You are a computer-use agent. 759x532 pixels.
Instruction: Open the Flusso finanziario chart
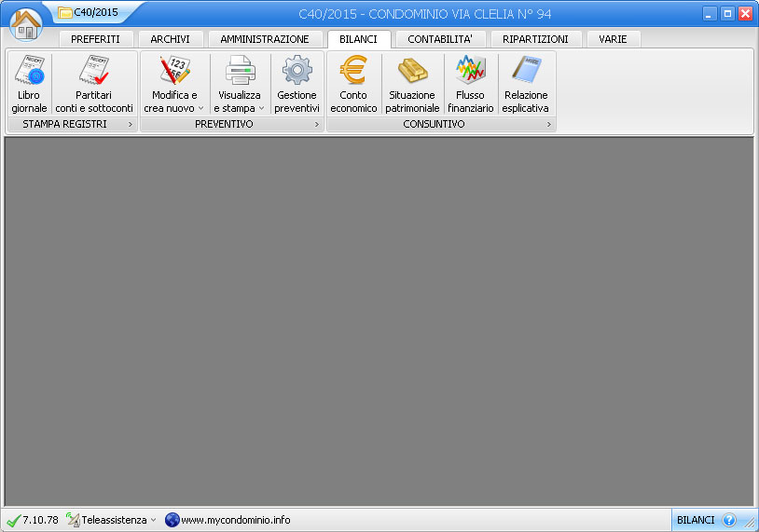470,84
